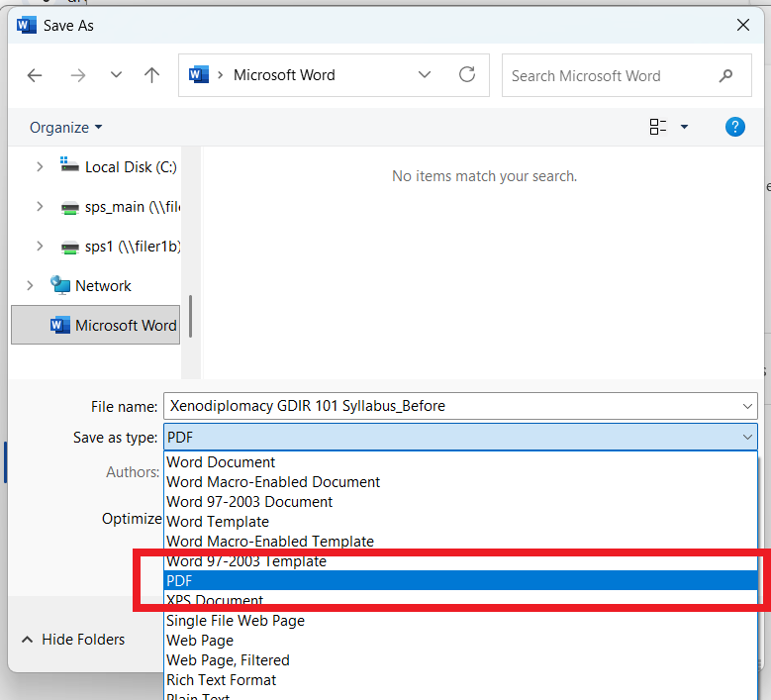Choose Word Macro-Enabled Template type

click(x=460, y=542)
